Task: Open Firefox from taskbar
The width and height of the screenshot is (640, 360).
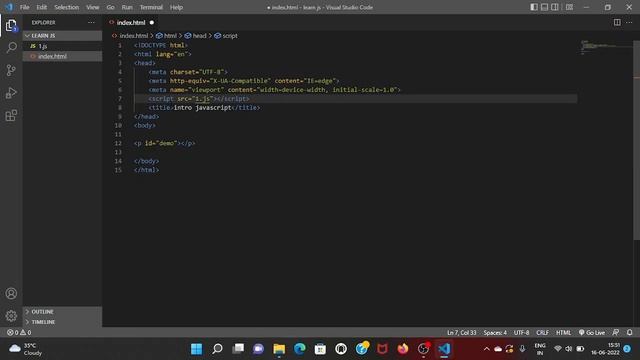Action: coord(403,349)
